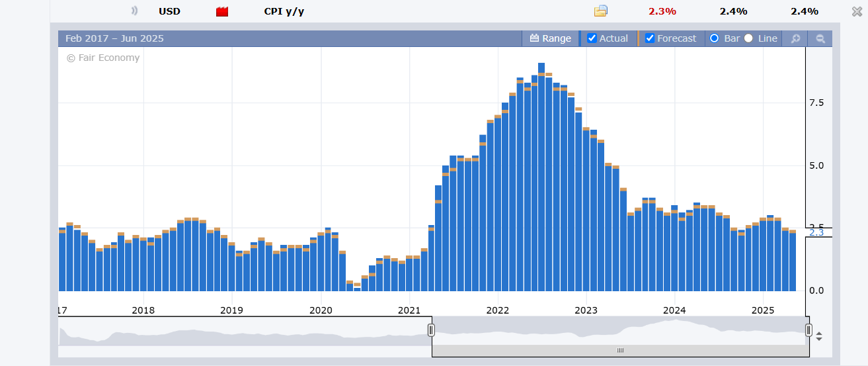The height and width of the screenshot is (366, 868).
Task: Click the sound wave icon beside USD
Action: click(x=135, y=11)
